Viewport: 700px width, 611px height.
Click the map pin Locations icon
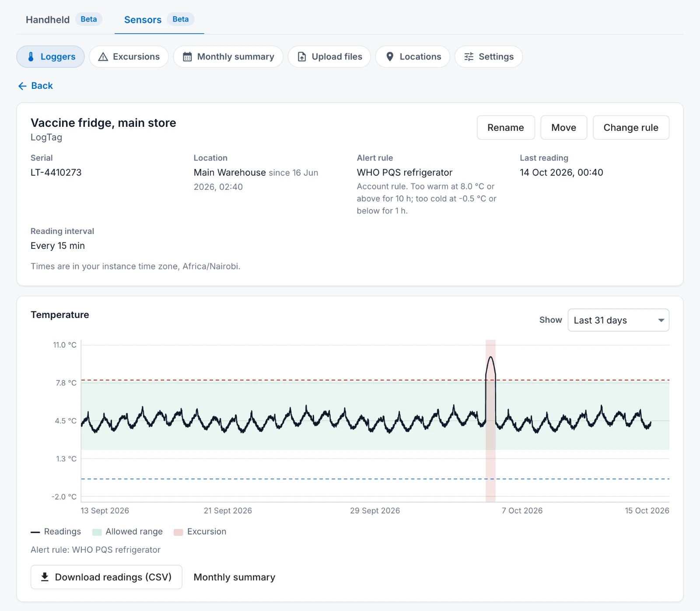click(390, 57)
